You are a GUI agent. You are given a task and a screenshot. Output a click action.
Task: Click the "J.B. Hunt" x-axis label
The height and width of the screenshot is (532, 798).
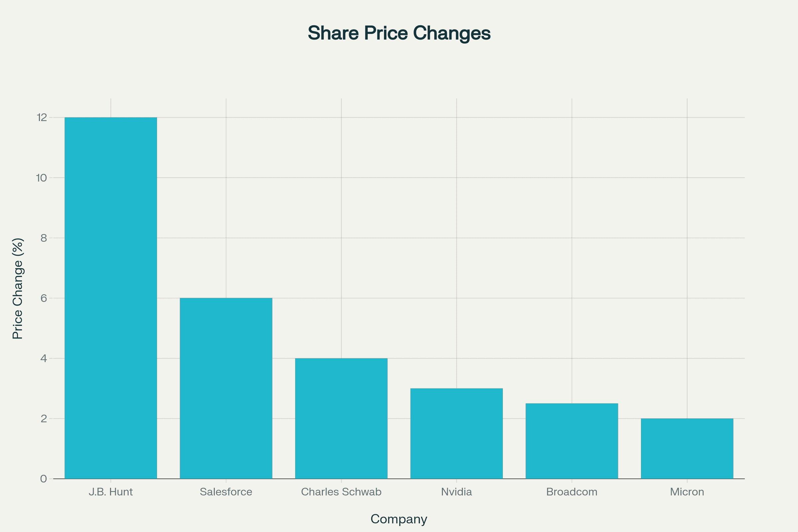coord(111,492)
